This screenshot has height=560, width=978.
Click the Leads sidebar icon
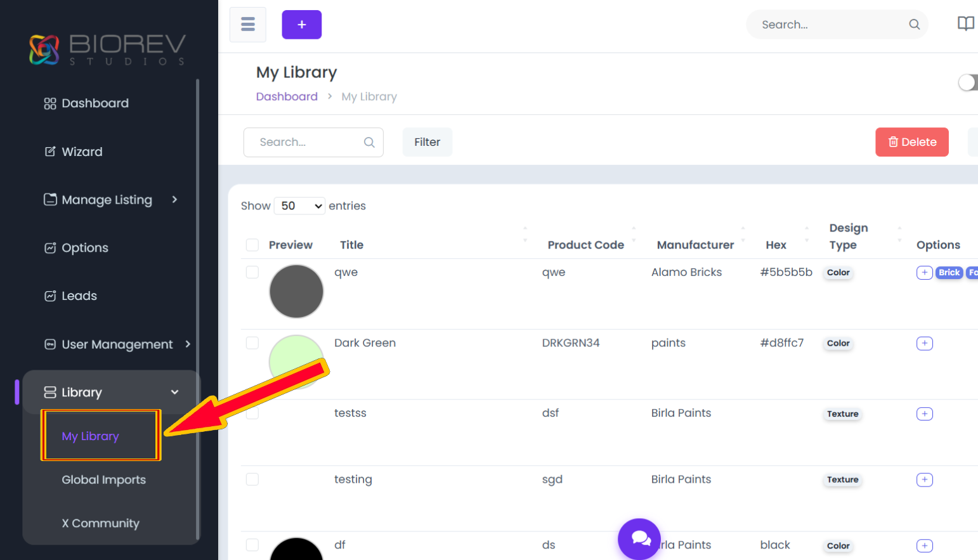pos(50,296)
